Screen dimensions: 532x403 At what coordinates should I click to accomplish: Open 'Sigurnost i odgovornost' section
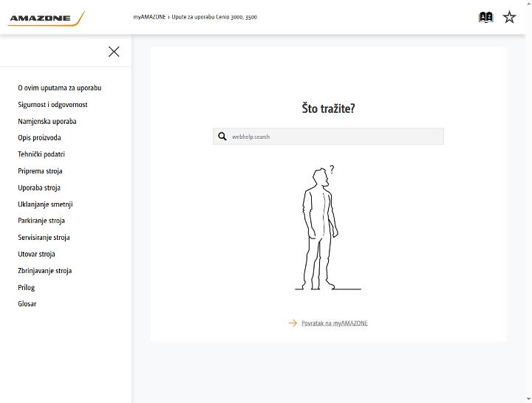52,104
